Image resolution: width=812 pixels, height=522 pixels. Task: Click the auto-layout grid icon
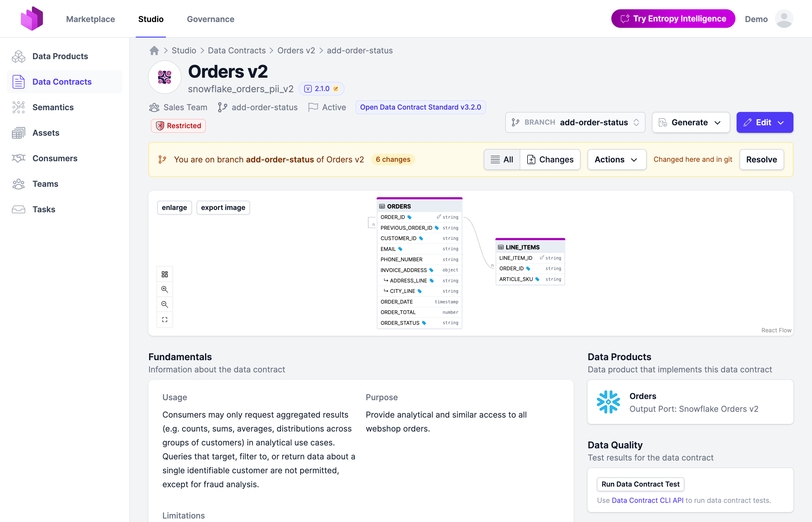coord(165,274)
